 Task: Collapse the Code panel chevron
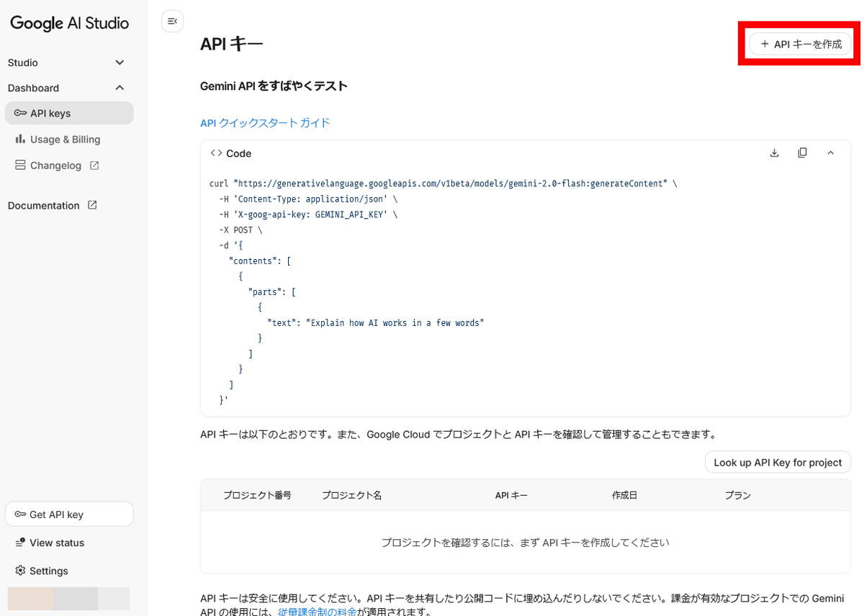(830, 153)
